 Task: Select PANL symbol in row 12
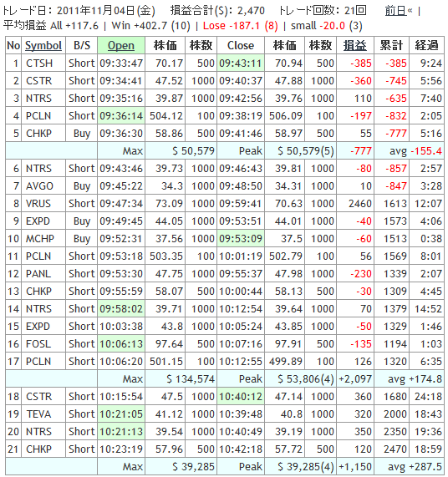tap(38, 274)
